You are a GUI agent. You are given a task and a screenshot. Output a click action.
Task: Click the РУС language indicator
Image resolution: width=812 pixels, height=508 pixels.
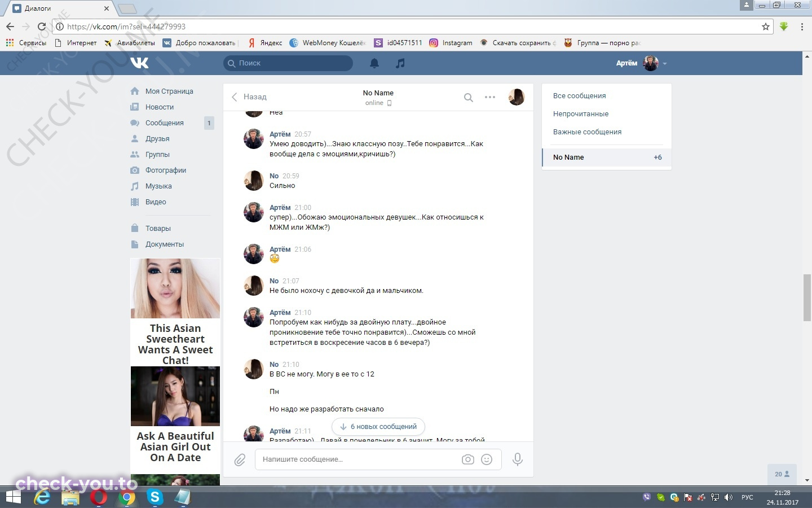point(747,497)
